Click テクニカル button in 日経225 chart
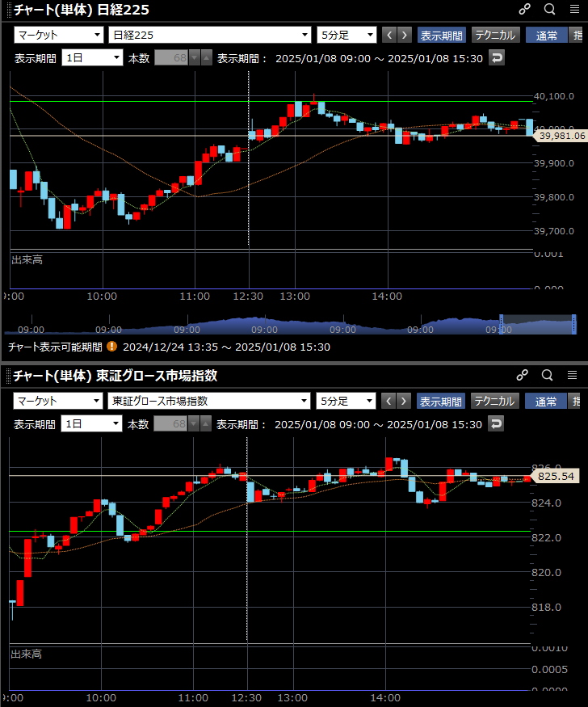 (496, 35)
